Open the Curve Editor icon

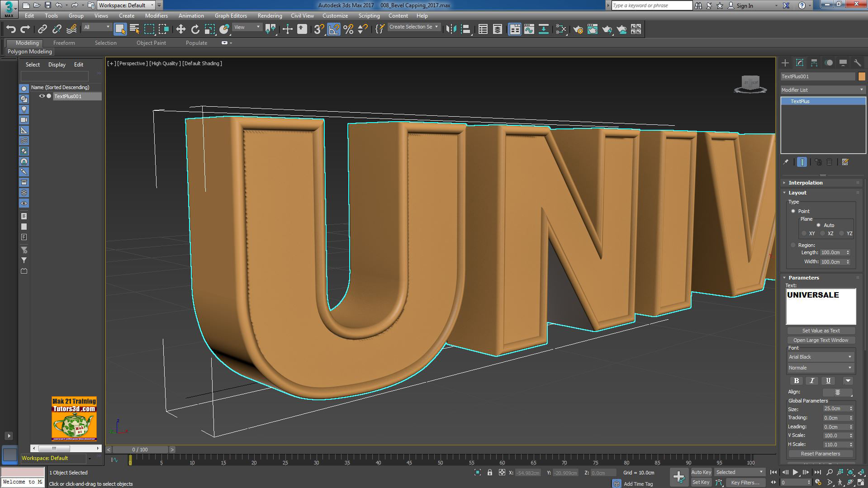529,29
